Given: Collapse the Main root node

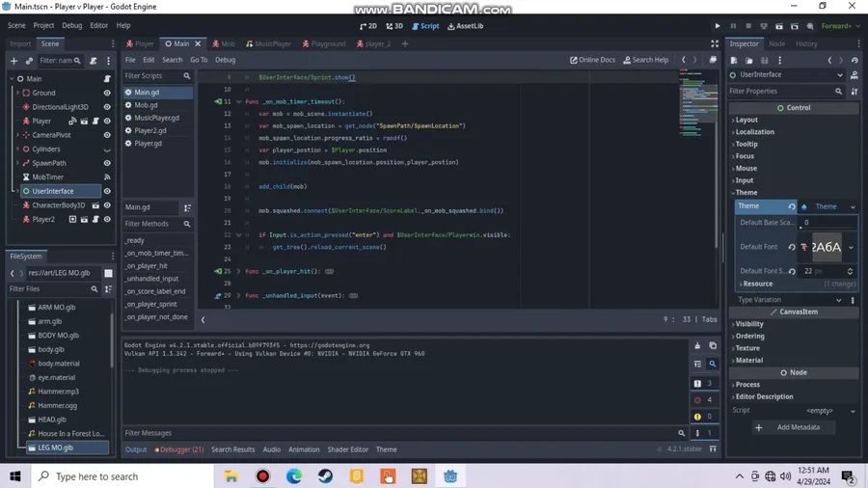Looking at the screenshot, I should (12, 78).
